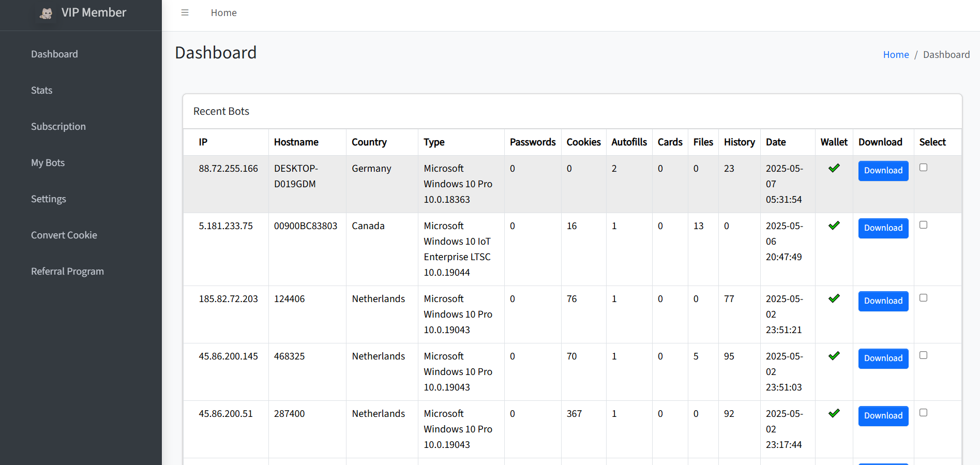Click the Hostname column header
Viewport: 980px width, 465px height.
(296, 142)
